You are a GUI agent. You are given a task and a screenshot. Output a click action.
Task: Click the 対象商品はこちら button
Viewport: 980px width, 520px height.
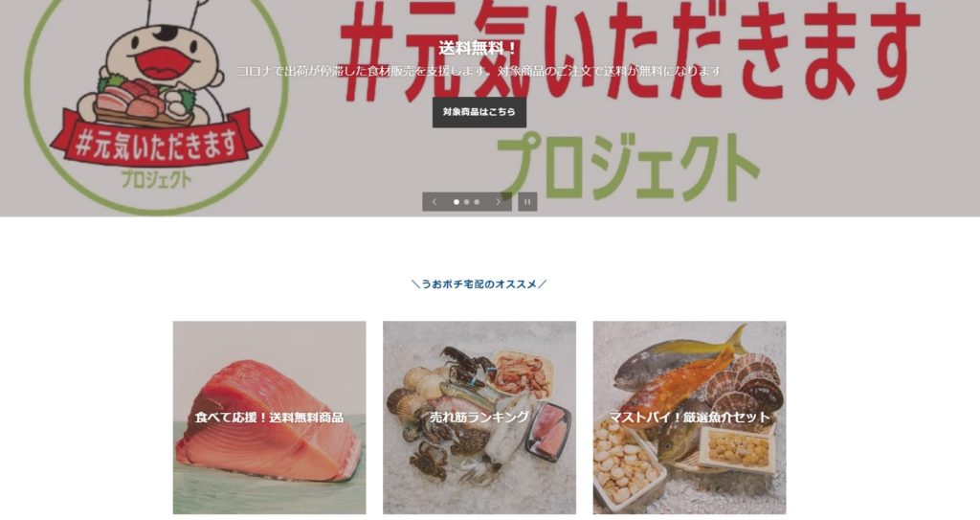pos(479,112)
